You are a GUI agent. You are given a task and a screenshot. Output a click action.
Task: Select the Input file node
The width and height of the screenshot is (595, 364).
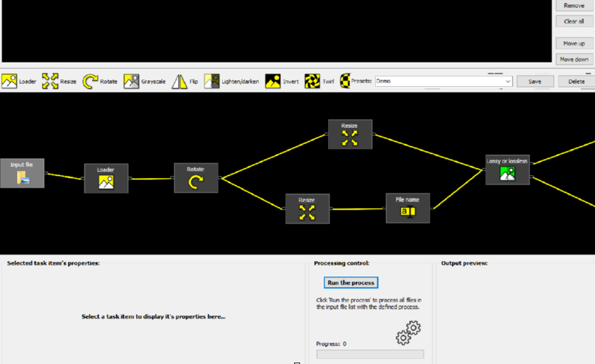tap(22, 173)
